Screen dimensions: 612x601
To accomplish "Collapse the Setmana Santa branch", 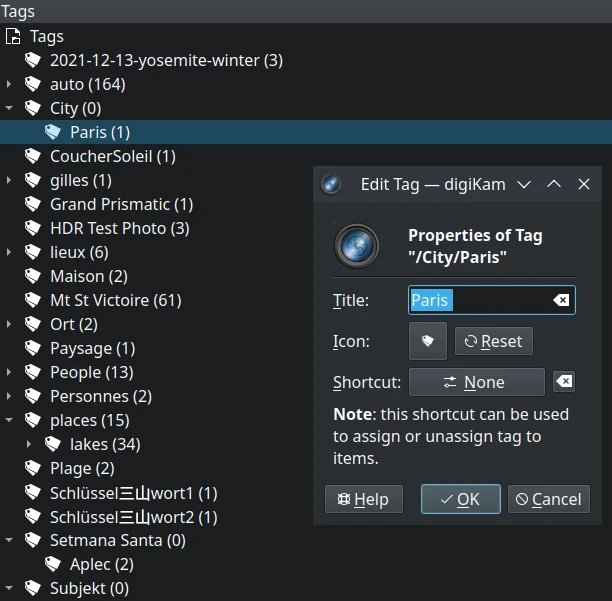I will point(9,540).
